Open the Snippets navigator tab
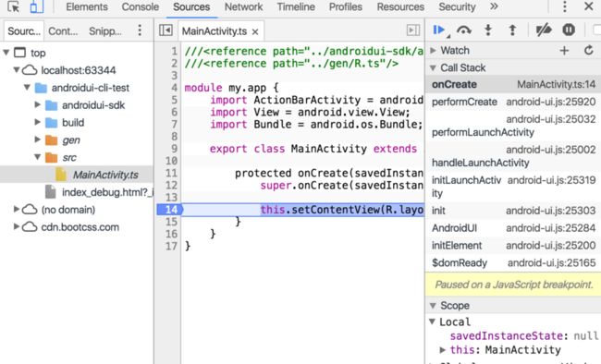The image size is (601, 364). tap(105, 31)
